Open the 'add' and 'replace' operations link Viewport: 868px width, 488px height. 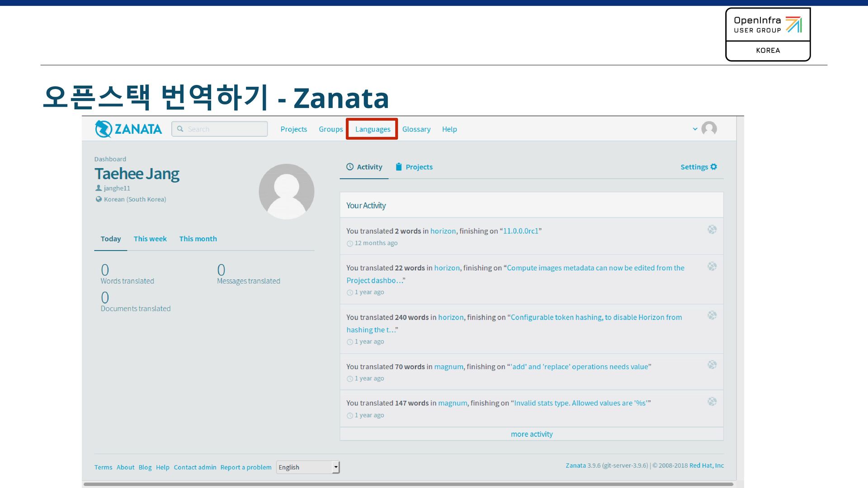(x=579, y=366)
